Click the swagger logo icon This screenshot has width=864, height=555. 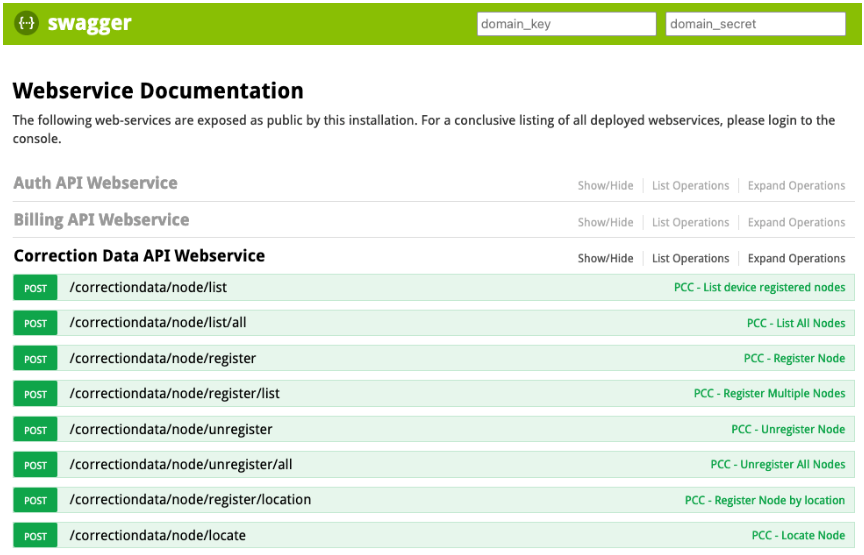point(26,23)
